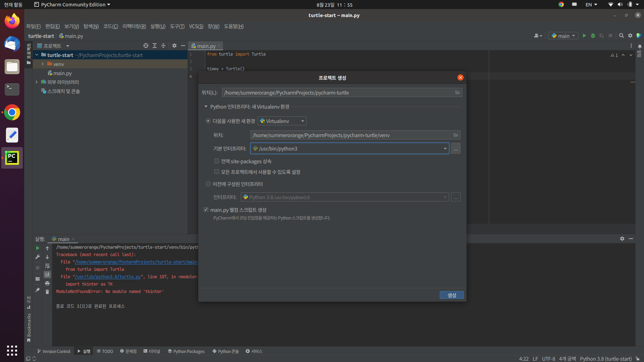The height and width of the screenshot is (362, 644).
Task: Pin the Run tab with the pin icon
Action: point(38,290)
